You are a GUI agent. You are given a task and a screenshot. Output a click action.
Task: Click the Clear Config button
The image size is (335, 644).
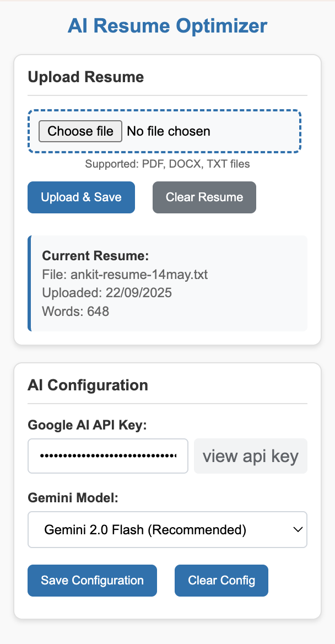(x=221, y=581)
